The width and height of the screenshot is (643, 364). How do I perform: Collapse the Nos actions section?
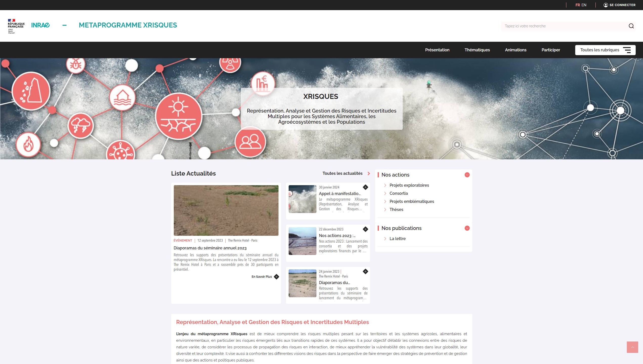point(467,175)
